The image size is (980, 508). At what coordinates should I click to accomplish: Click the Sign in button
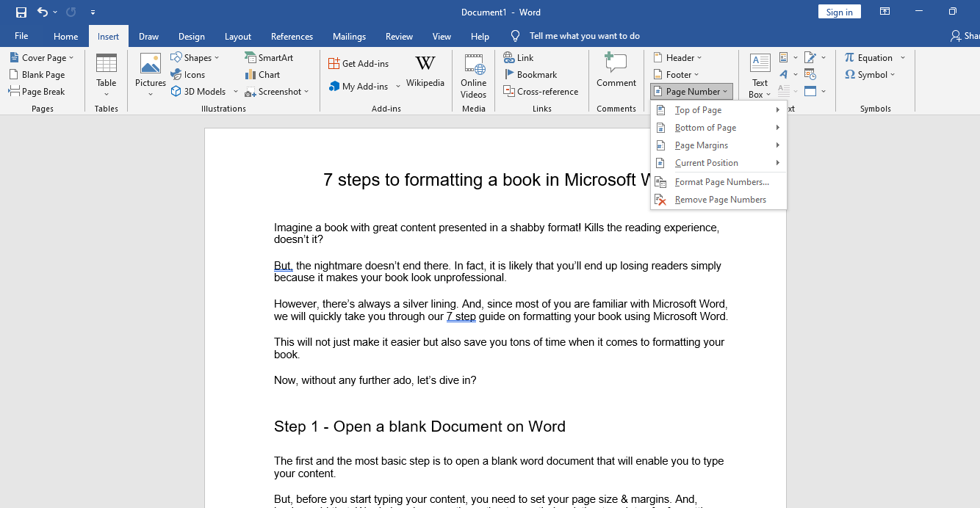point(840,12)
